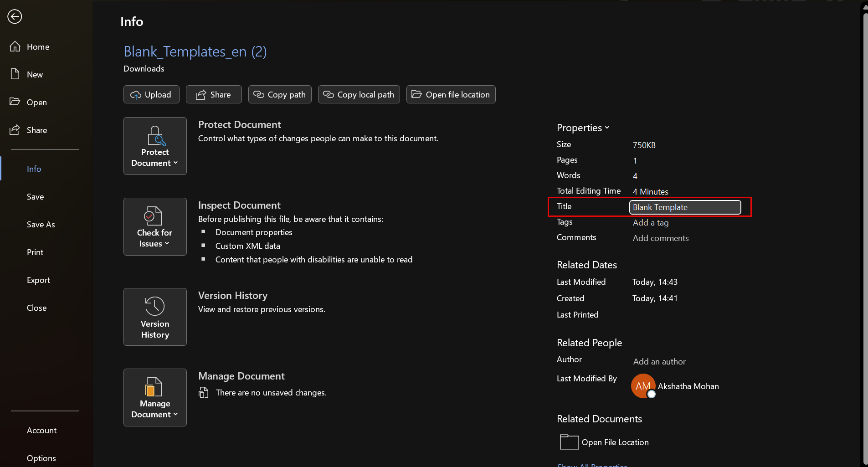Click the back arrow icon
The width and height of the screenshot is (868, 467).
pos(15,17)
